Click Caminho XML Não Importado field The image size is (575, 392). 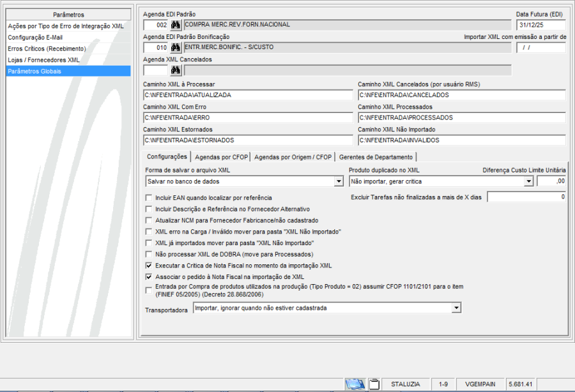pos(462,140)
